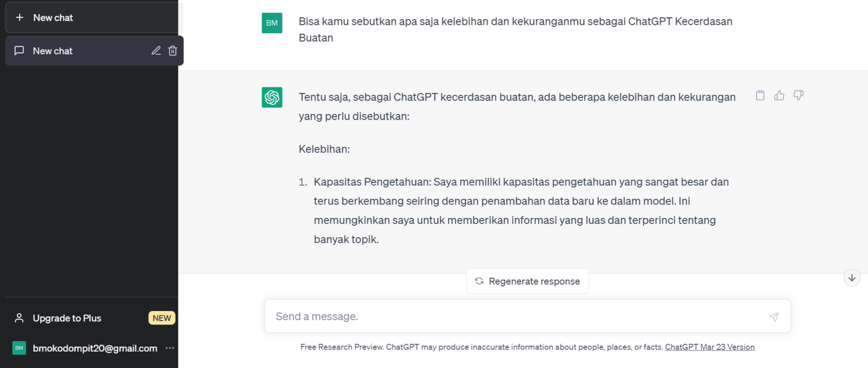The width and height of the screenshot is (868, 368).
Task: Click the person icon beside Upgrade to Plus
Action: point(19,318)
